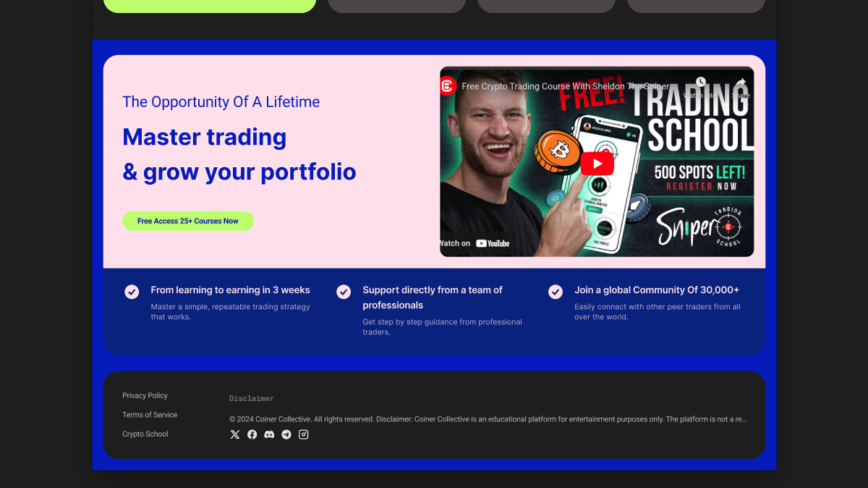Open the Discord icon in footer
This screenshot has width=868, height=488.
click(269, 434)
